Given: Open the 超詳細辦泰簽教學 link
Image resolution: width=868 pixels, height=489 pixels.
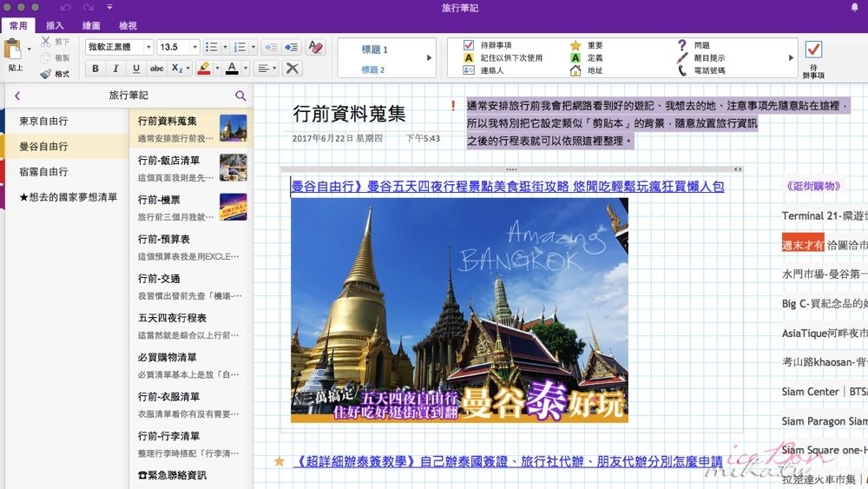Looking at the screenshot, I should (508, 461).
